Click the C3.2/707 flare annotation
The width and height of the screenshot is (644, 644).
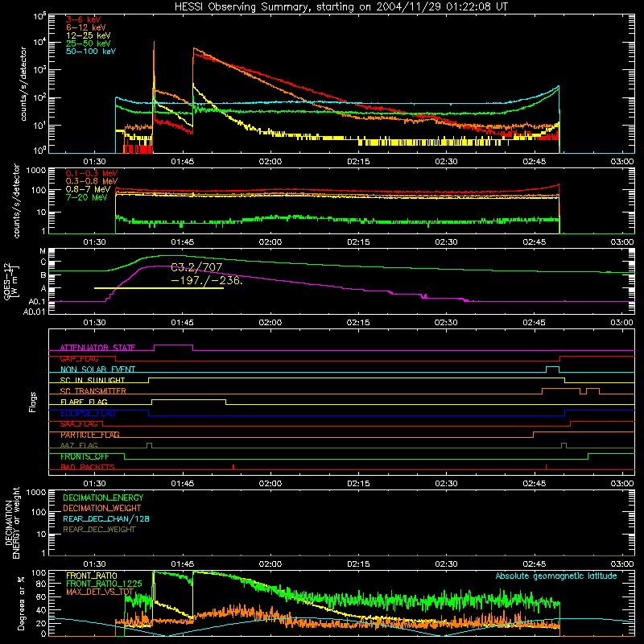196,267
